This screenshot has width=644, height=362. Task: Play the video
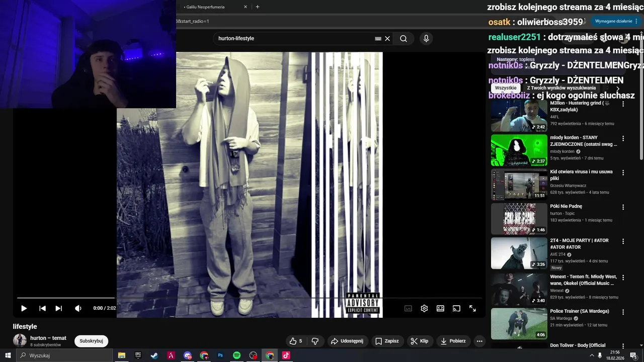(x=24, y=308)
